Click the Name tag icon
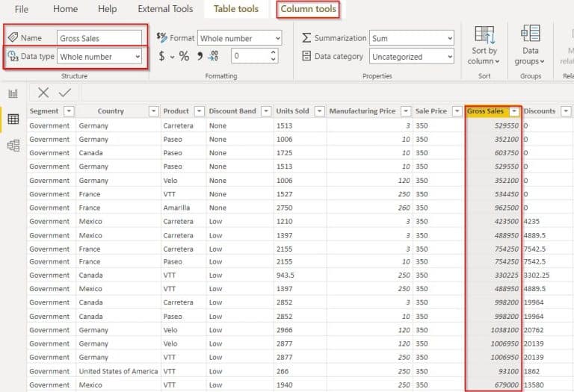The width and height of the screenshot is (574, 392). [13, 37]
